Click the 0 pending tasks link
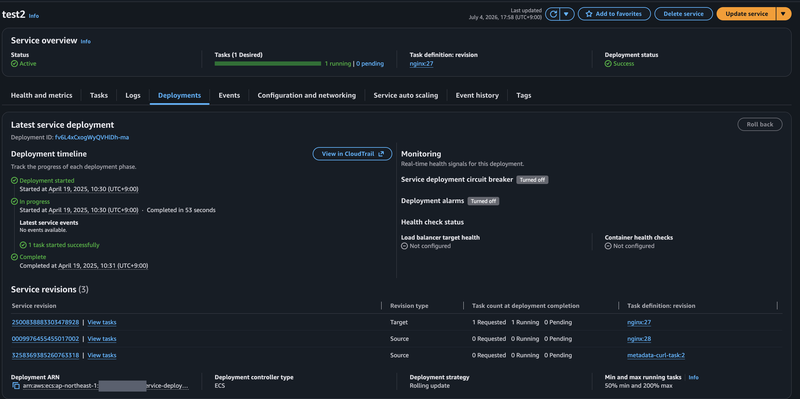The width and height of the screenshot is (800, 399). 370,64
